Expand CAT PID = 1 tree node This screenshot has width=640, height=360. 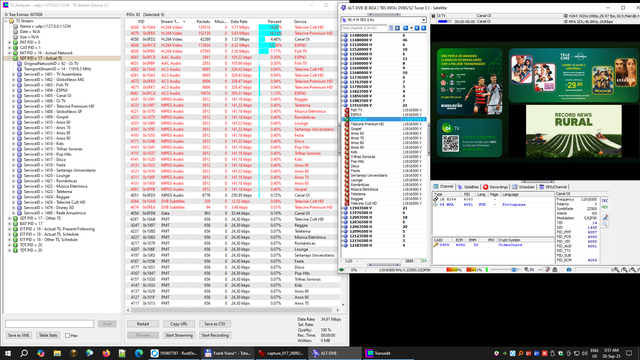[9, 47]
